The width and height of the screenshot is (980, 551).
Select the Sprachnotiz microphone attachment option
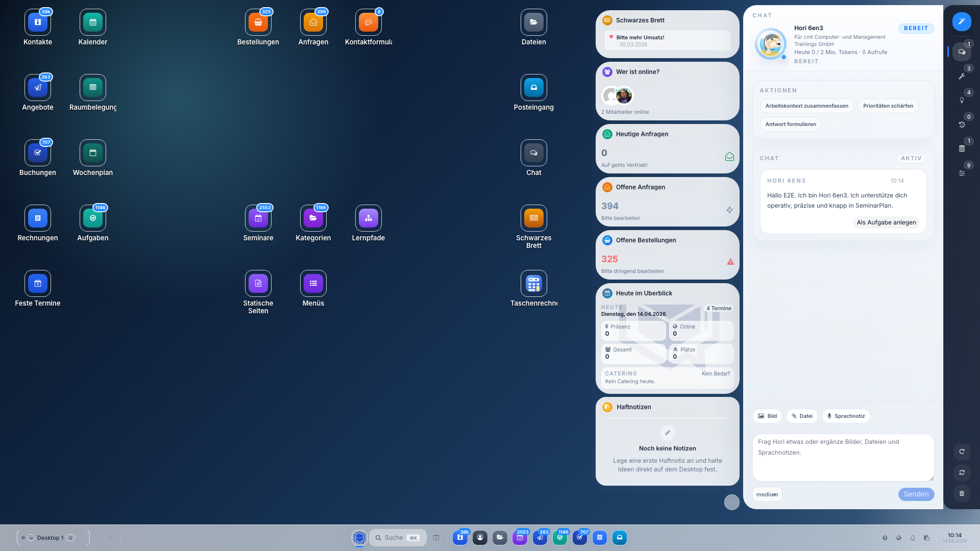[x=846, y=416]
